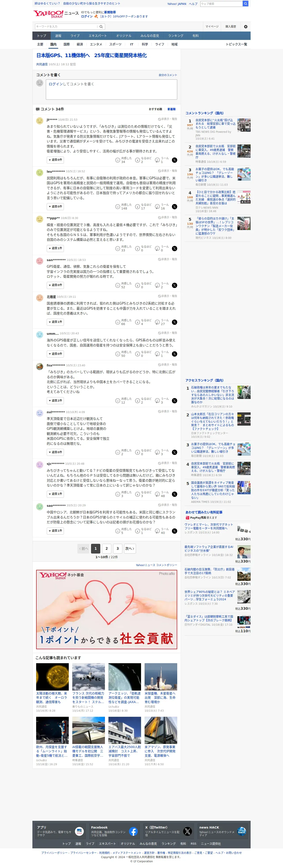Open the ランキング tab in top navigation

pyautogui.click(x=176, y=36)
